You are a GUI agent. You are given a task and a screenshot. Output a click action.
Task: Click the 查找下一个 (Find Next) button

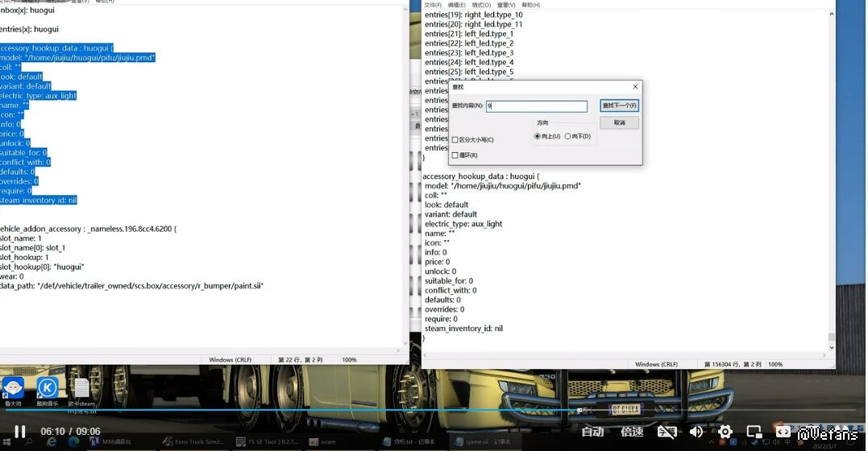(619, 106)
